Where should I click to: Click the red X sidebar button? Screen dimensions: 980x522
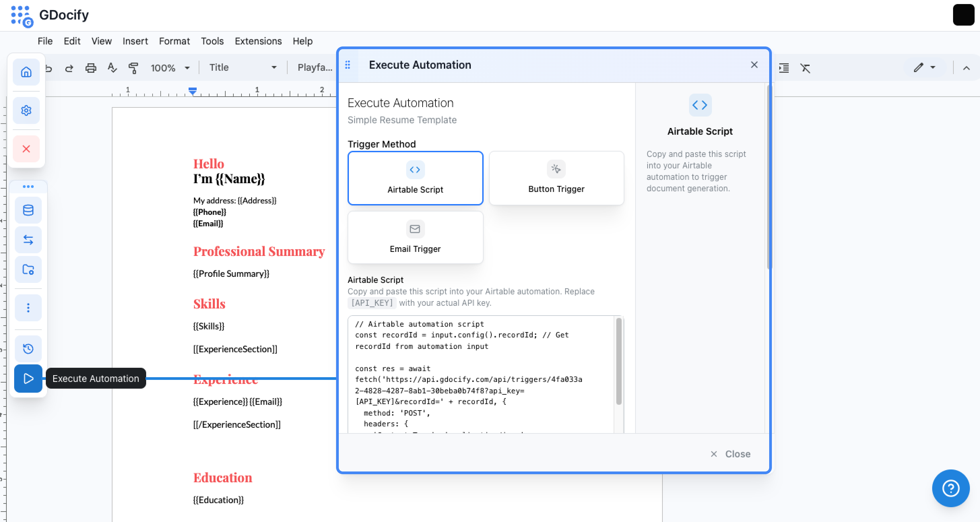pos(26,149)
